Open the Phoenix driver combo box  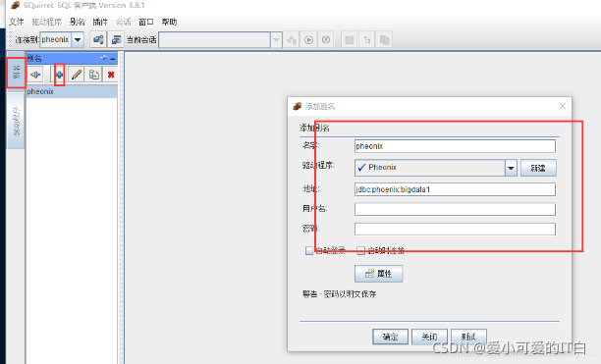point(436,168)
